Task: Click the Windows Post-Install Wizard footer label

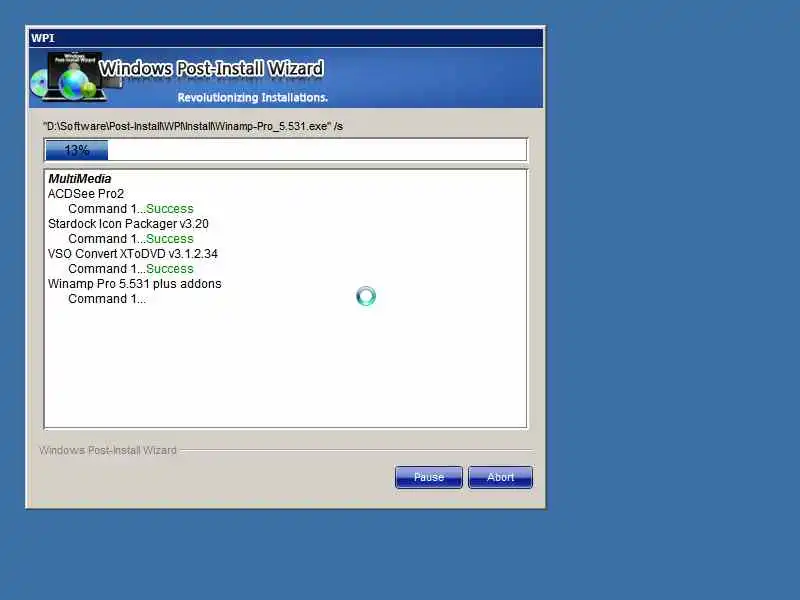Action: [x=108, y=450]
